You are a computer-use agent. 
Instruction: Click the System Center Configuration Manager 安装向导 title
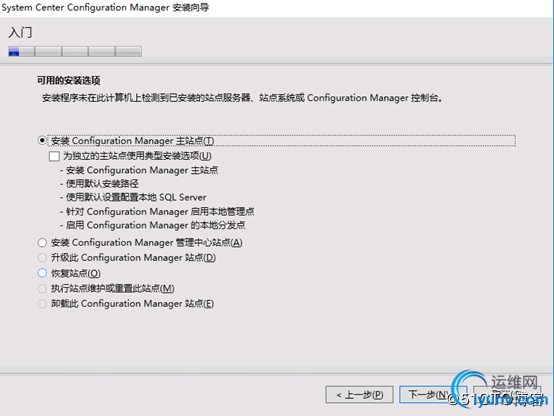(x=105, y=7)
